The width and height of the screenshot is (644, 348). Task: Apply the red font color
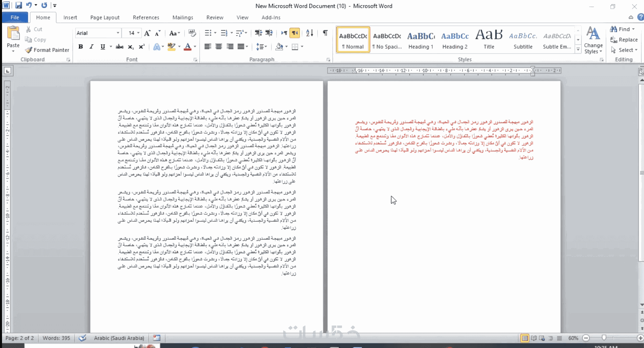click(188, 47)
